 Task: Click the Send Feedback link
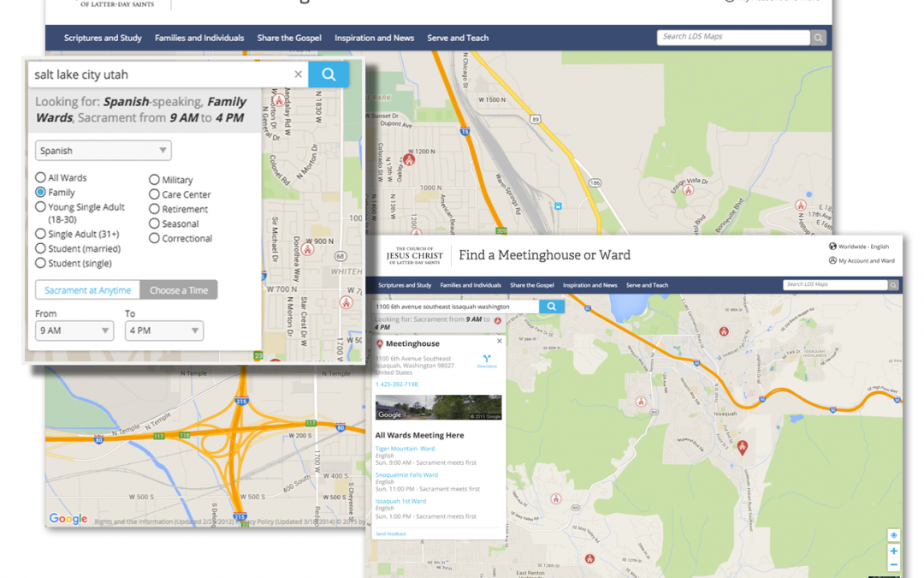click(390, 533)
